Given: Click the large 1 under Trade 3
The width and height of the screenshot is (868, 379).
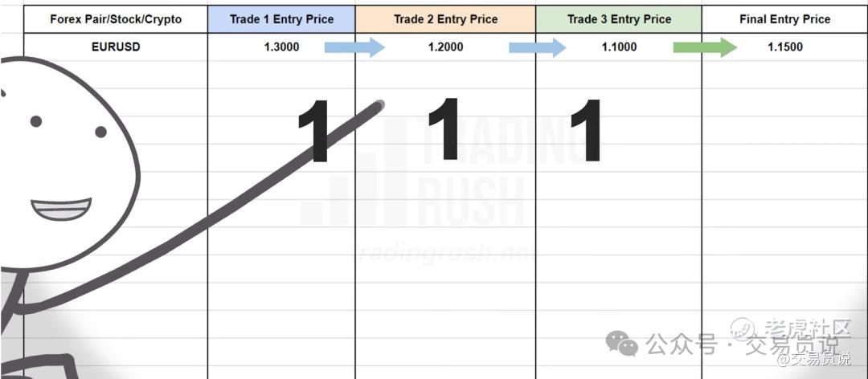Looking at the screenshot, I should (x=586, y=130).
